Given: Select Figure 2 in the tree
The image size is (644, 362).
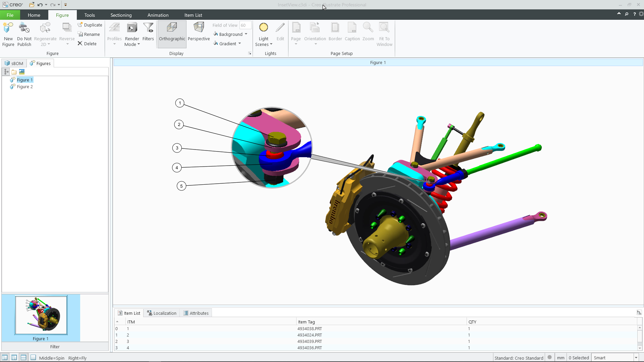Looking at the screenshot, I should point(25,86).
